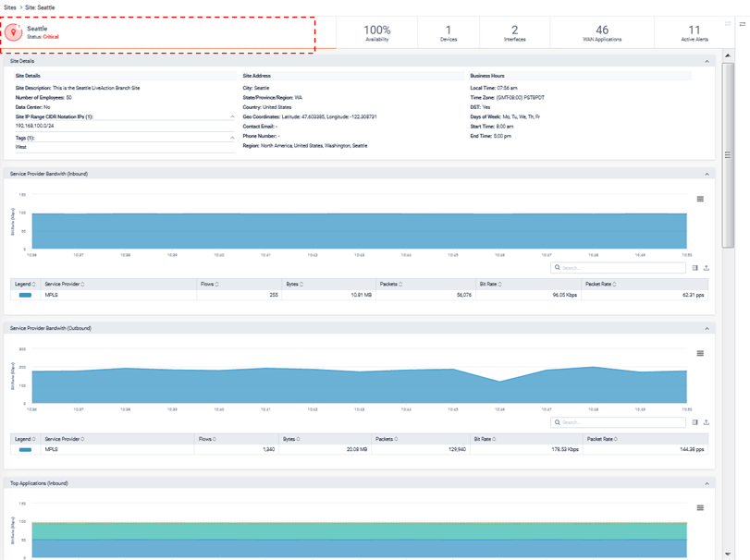Sort Outbound table by Packet Rate
The width and height of the screenshot is (750, 560).
coord(602,439)
